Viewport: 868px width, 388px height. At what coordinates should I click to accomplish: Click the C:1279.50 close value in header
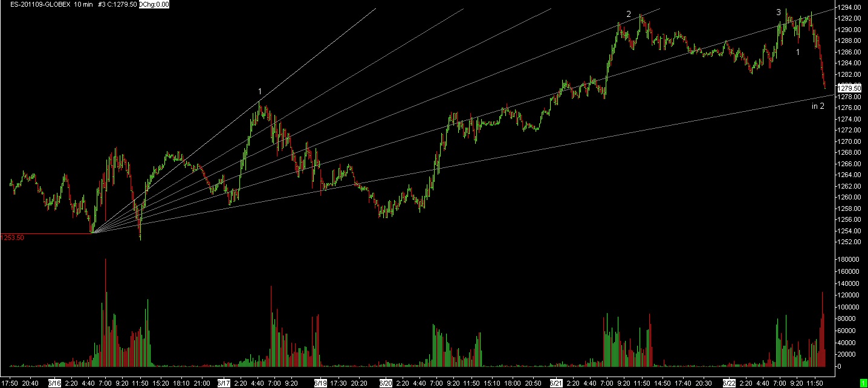coord(122,4)
